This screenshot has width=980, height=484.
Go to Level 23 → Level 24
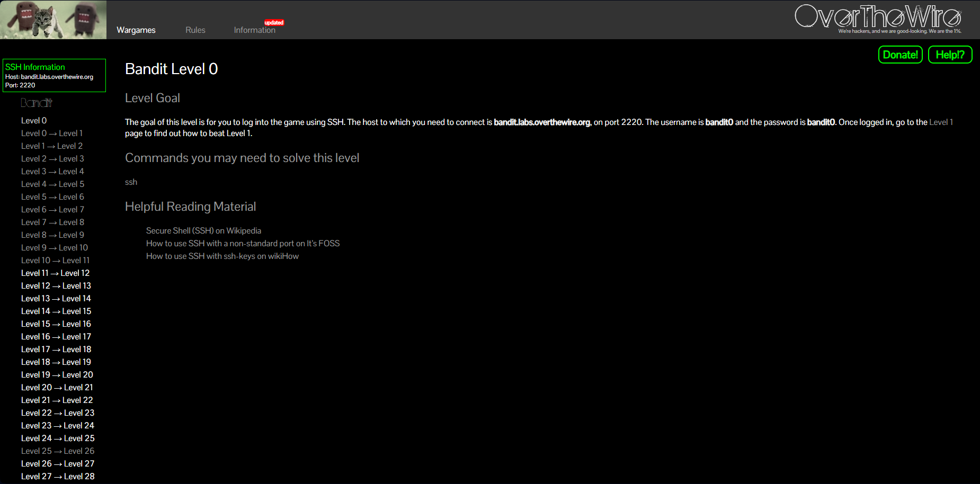[x=58, y=426]
